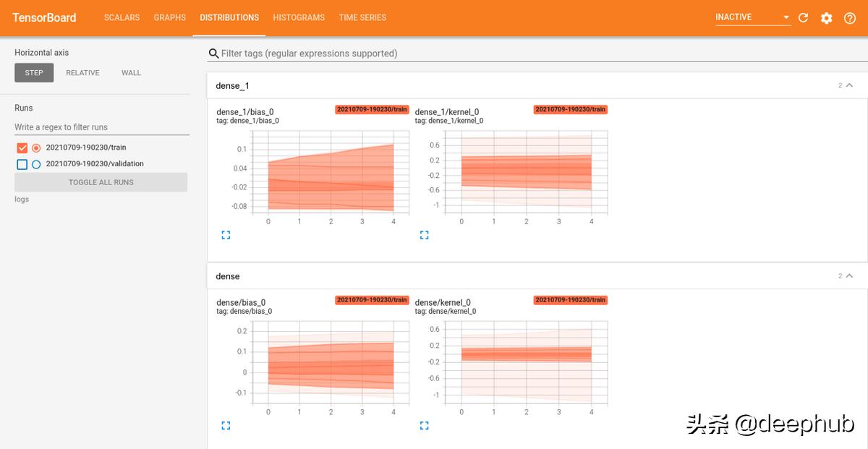The width and height of the screenshot is (868, 449).
Task: Expand dense/bias_0 chart to full size
Action: coord(226,426)
